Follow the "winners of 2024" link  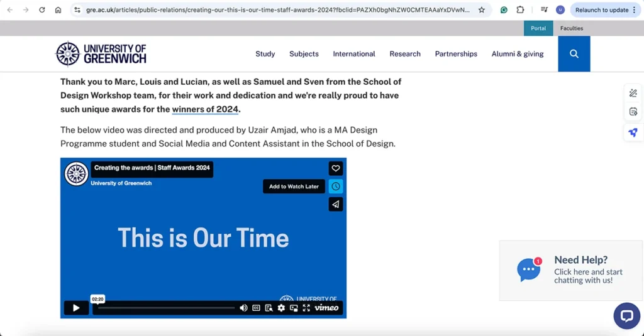pyautogui.click(x=205, y=109)
